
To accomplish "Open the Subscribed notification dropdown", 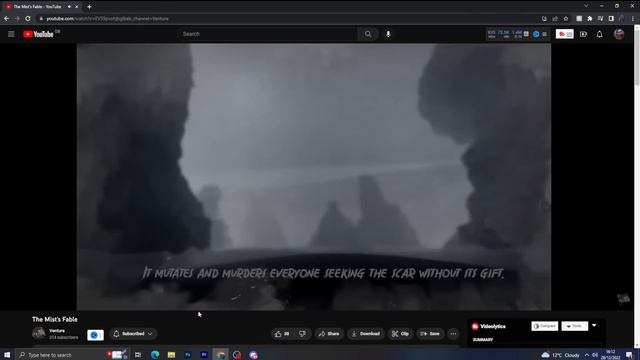I will [x=133, y=334].
